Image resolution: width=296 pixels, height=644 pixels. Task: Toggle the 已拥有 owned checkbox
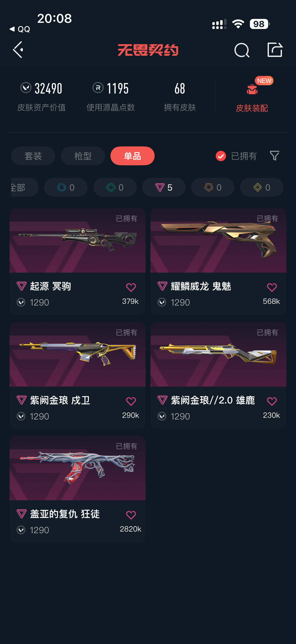(x=221, y=156)
